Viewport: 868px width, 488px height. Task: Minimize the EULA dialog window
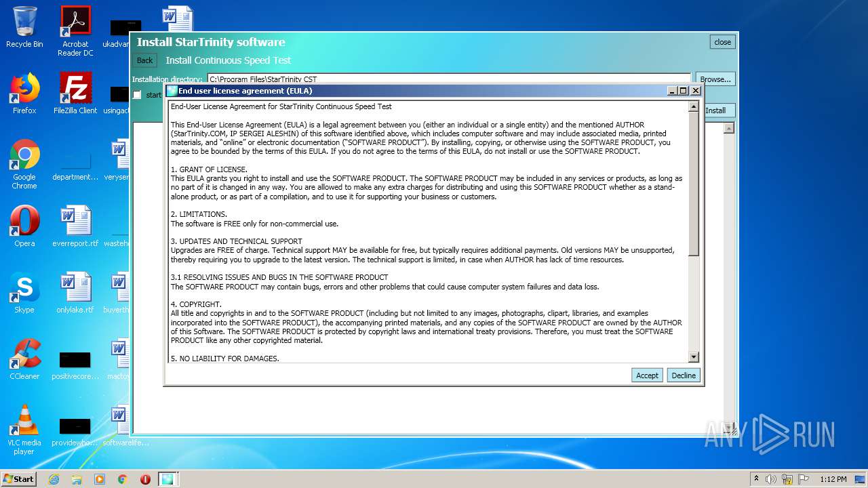(x=671, y=91)
